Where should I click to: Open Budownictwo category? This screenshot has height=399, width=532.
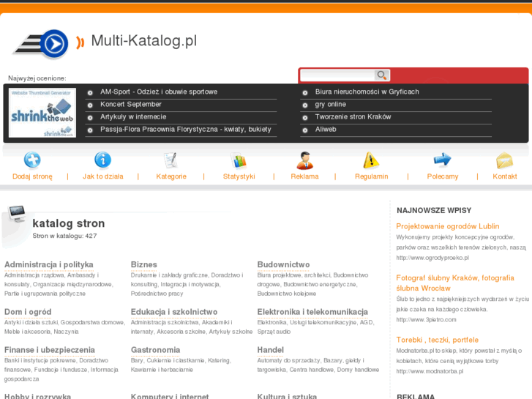(x=283, y=264)
